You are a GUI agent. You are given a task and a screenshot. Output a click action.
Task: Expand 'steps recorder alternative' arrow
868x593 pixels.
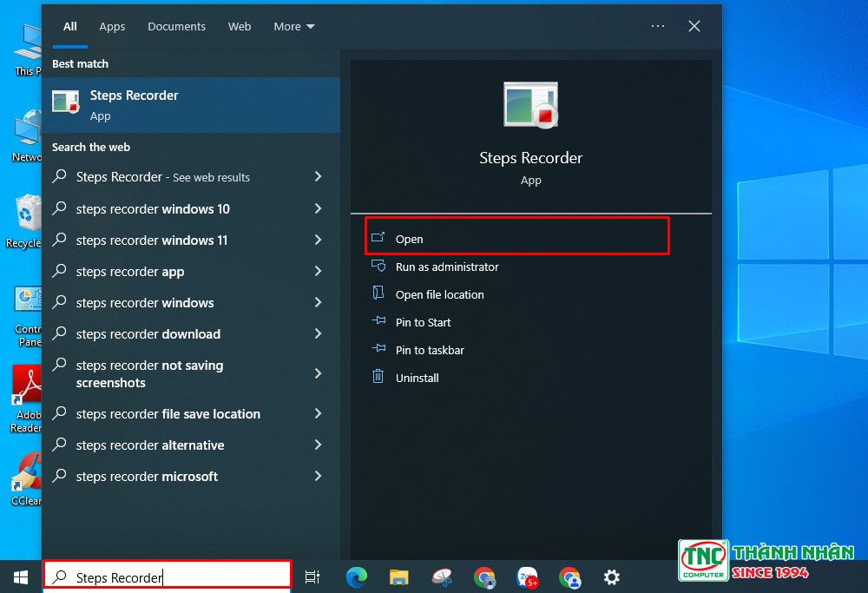pyautogui.click(x=319, y=445)
